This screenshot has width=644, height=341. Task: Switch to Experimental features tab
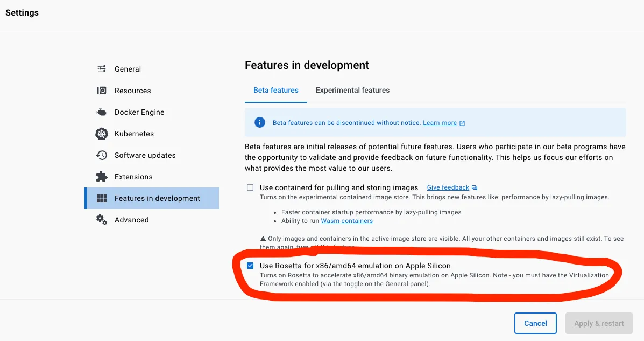(352, 90)
